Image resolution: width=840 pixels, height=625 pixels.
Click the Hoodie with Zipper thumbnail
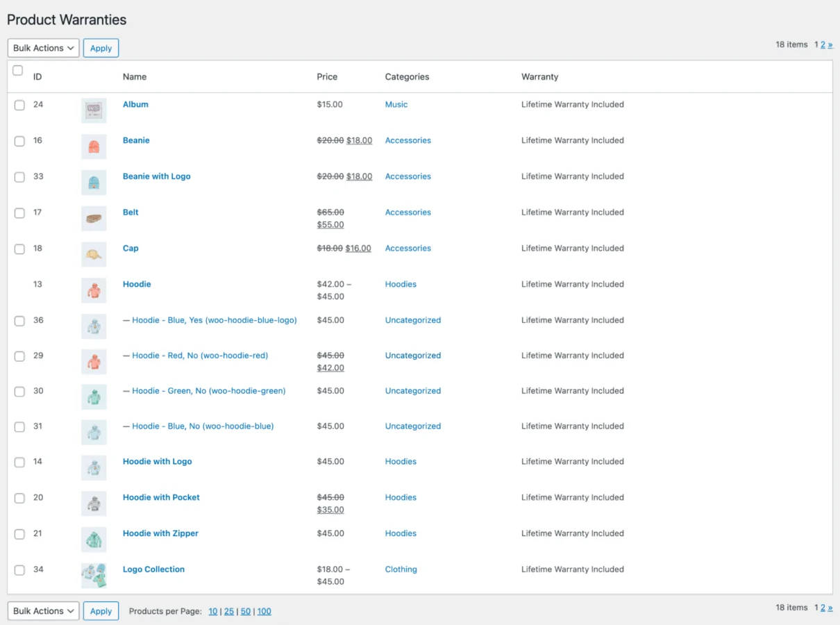(94, 540)
